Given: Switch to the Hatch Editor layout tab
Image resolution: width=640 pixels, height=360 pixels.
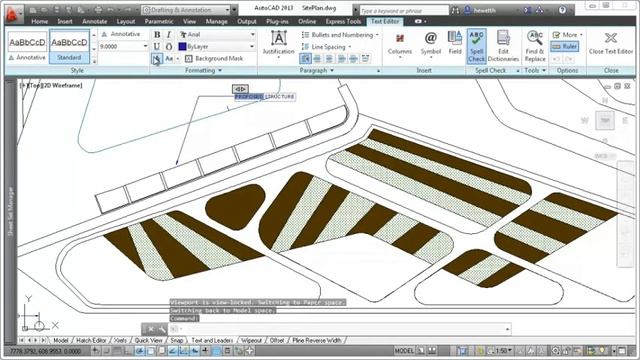Looking at the screenshot, I should coord(91,340).
